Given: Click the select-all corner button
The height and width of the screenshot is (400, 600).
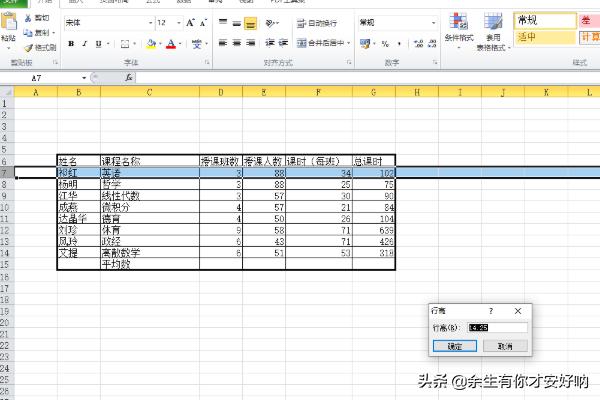Looking at the screenshot, I should (x=7, y=92).
